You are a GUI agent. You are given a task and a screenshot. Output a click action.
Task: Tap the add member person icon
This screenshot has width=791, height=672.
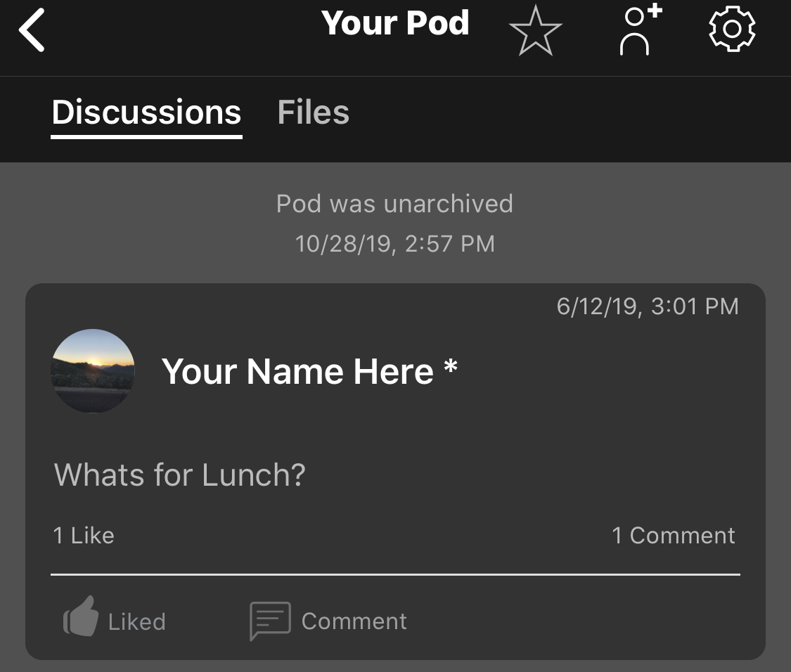[x=638, y=31]
